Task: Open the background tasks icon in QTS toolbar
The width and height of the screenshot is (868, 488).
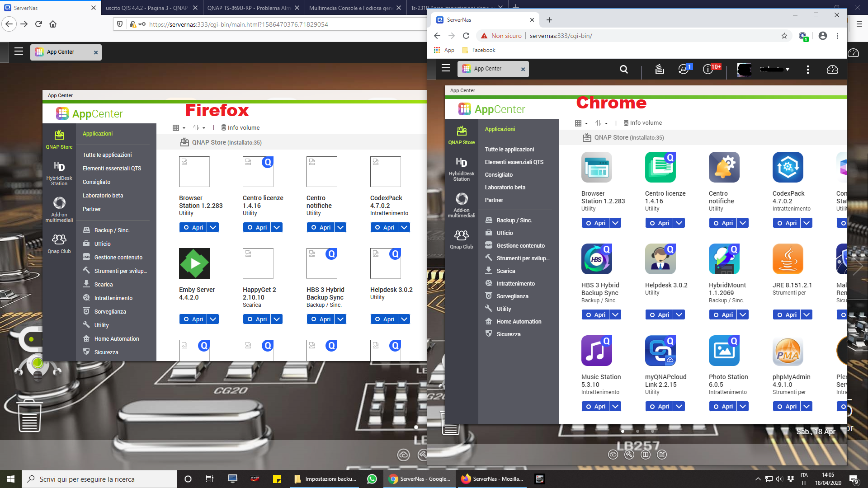Action: [659, 69]
